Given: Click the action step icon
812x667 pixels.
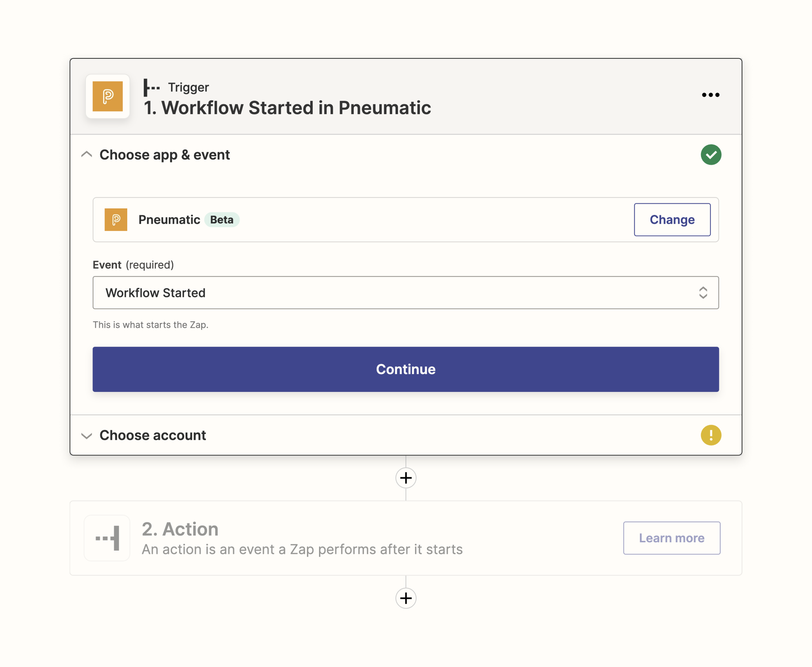Looking at the screenshot, I should click(108, 538).
